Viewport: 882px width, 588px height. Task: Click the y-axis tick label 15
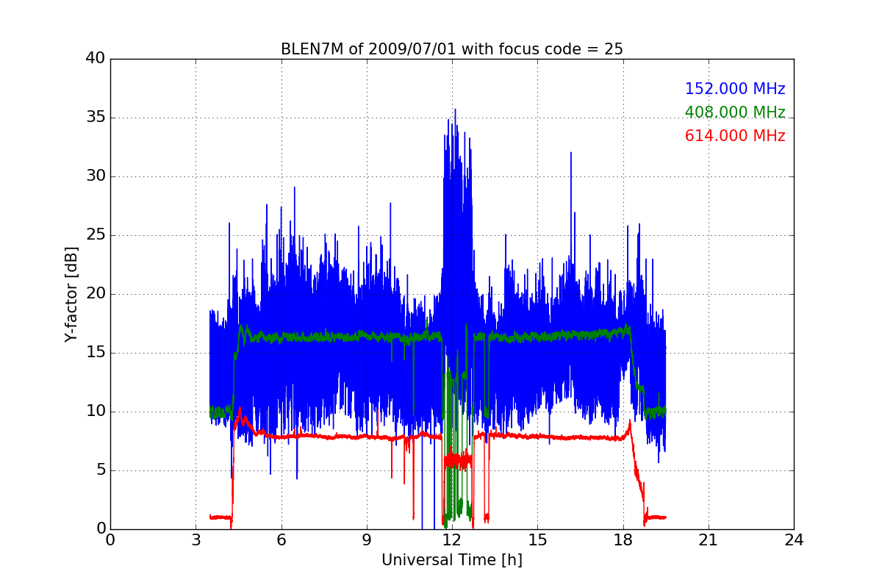click(x=96, y=353)
